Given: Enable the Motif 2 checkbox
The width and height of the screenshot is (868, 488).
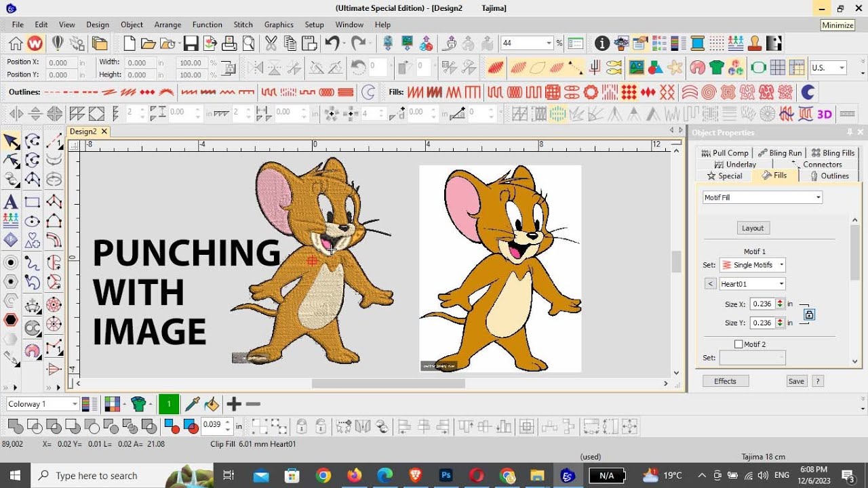Looking at the screenshot, I should click(x=738, y=344).
